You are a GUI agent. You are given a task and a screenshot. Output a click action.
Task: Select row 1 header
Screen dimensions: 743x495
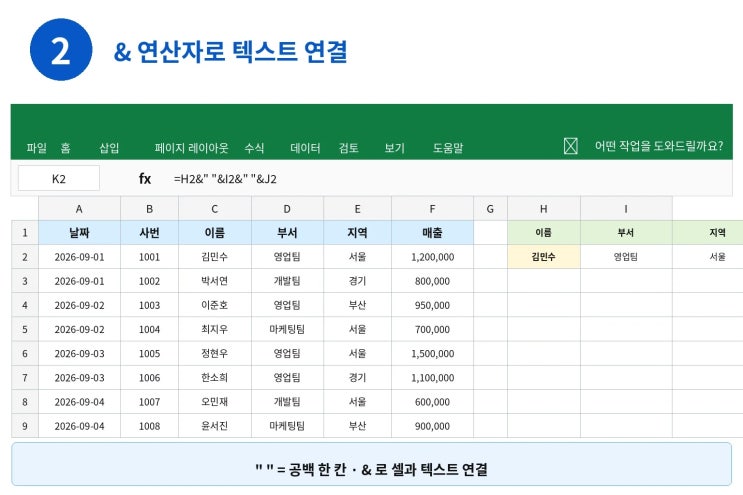tap(25, 233)
